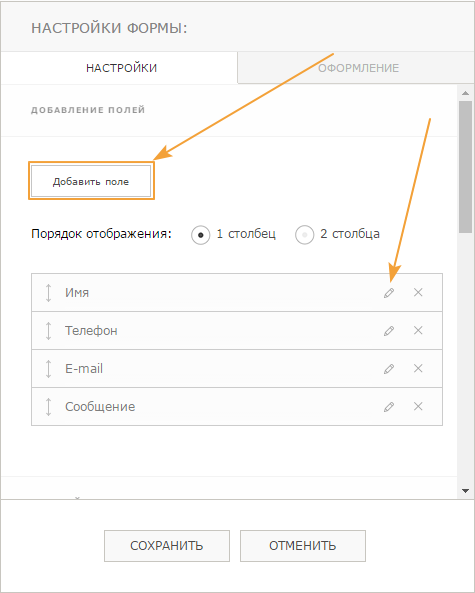
Task: Edit the Телефон field with pencil icon
Action: pos(389,331)
